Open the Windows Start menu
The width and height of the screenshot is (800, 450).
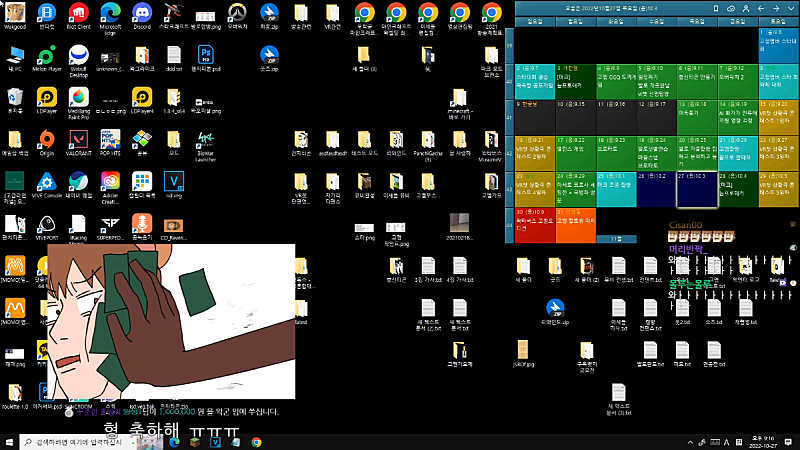[x=10, y=441]
